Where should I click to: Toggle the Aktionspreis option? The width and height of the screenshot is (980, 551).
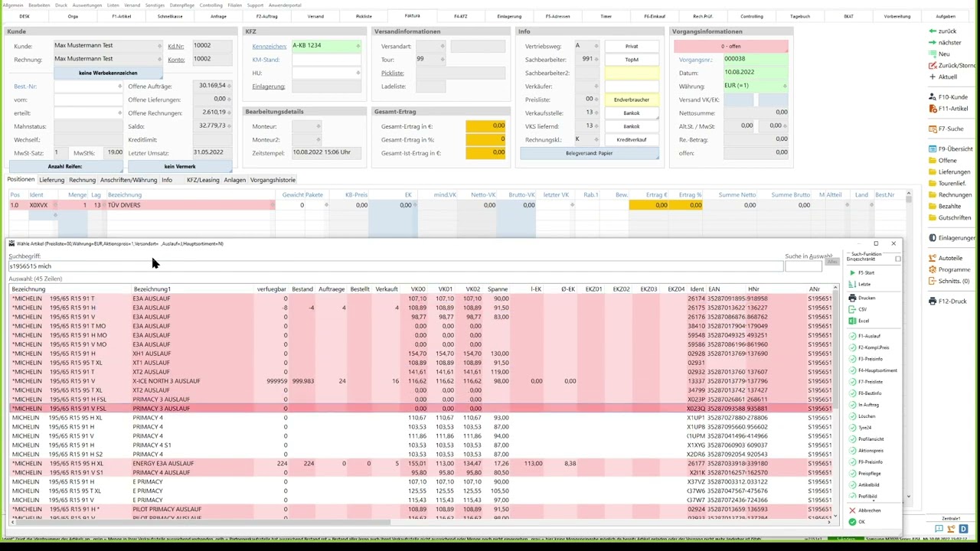[x=853, y=451]
